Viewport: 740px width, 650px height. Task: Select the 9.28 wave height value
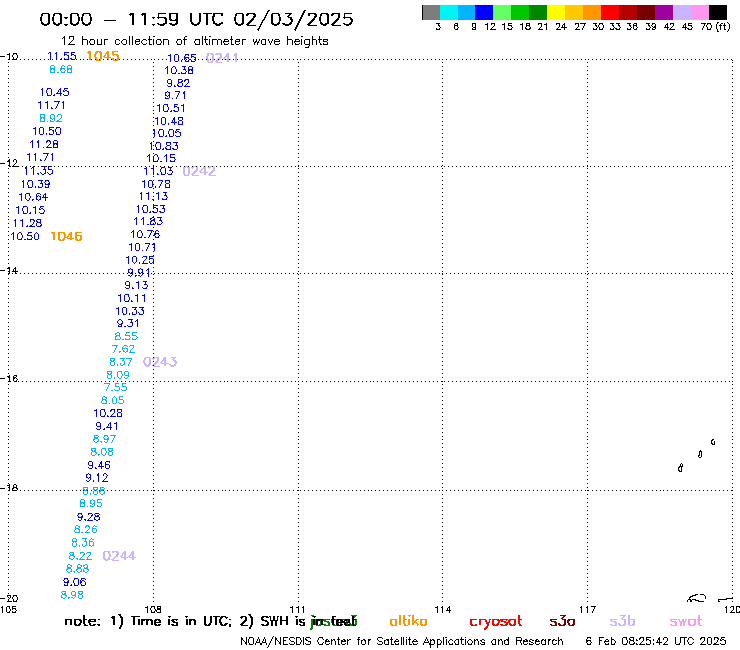(89, 517)
